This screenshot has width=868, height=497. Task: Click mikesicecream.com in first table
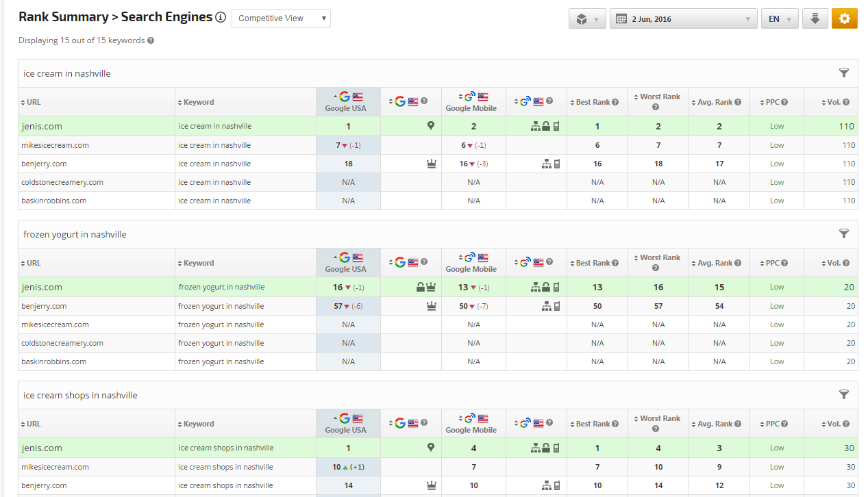coord(55,145)
